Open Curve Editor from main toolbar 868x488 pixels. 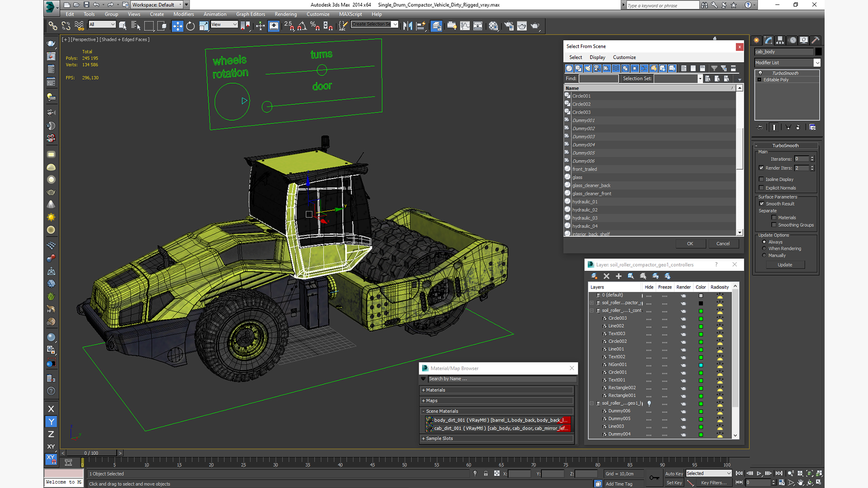click(465, 26)
